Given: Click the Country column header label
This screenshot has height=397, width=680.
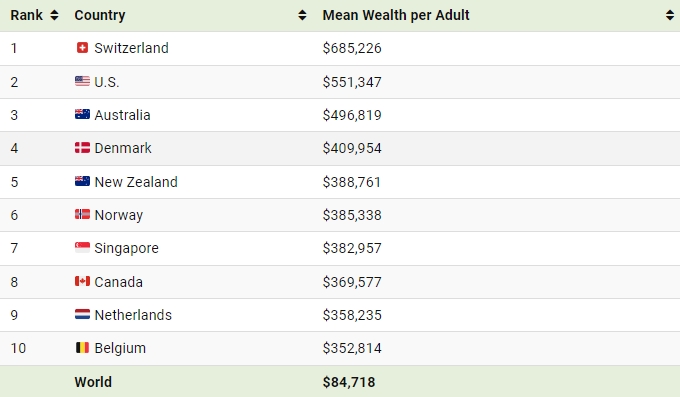Looking at the screenshot, I should click(100, 15).
